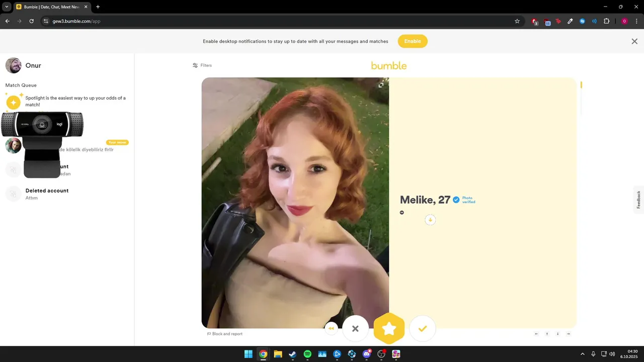Open the Chrome three-dot menu
Viewport: 644px width, 362px height.
[636, 21]
